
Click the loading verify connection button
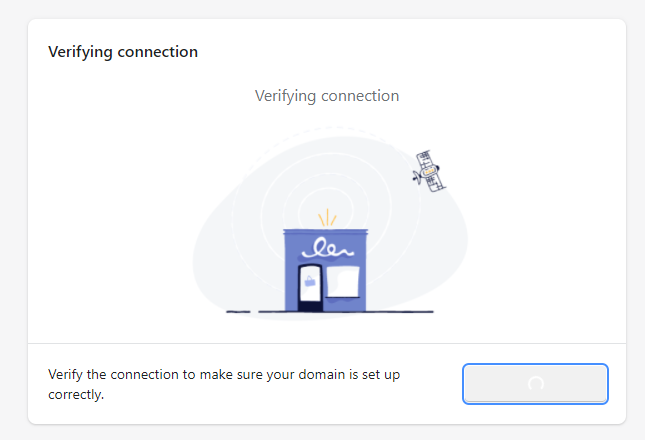(x=535, y=384)
